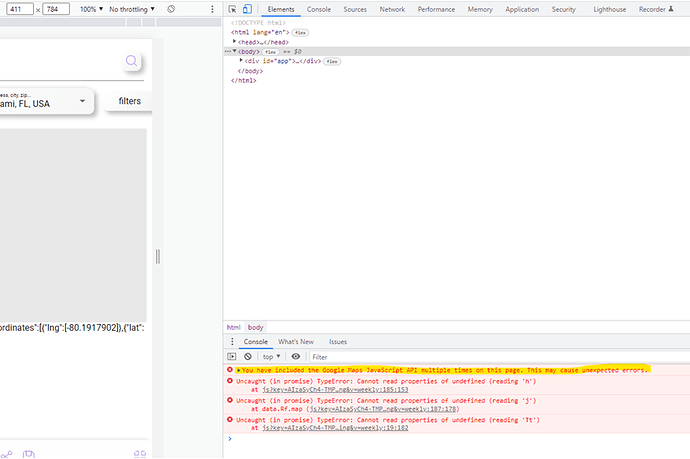Open the device toolbar three-dot menu
This screenshot has height=459, width=690.
[x=212, y=9]
